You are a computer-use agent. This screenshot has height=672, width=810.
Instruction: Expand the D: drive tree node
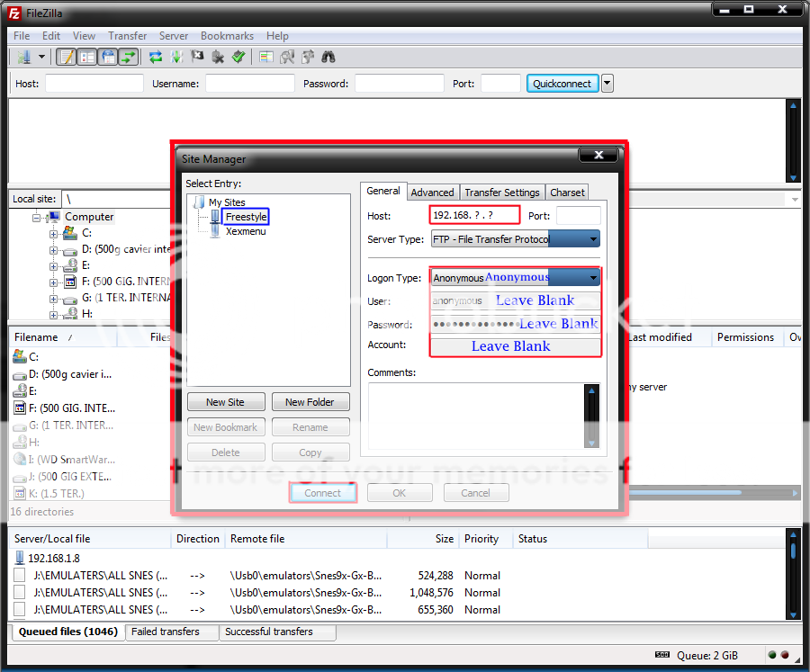pos(53,250)
